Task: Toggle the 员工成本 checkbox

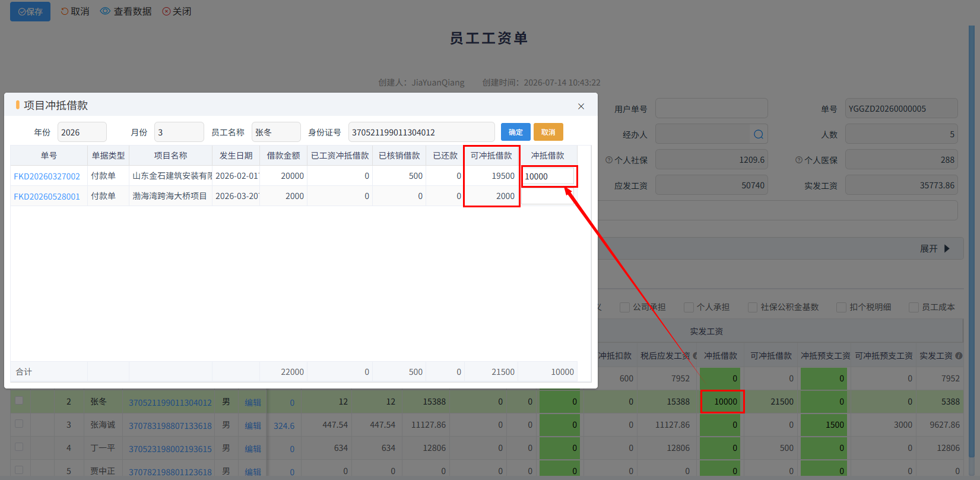Action: [914, 307]
